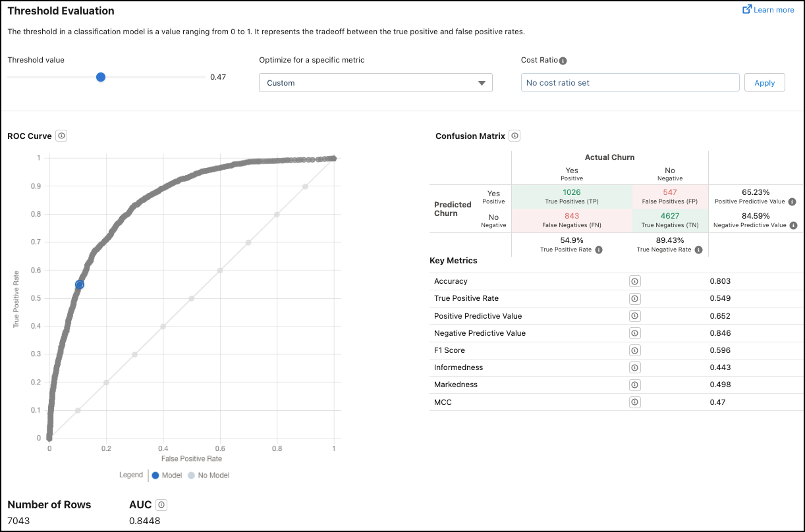Open the Accuracy metric info icon

(x=634, y=281)
